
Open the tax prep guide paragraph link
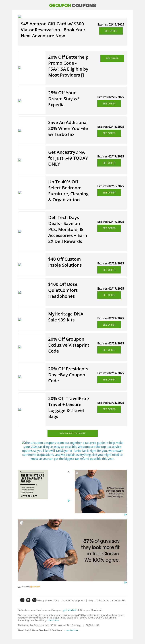pos(72,451)
